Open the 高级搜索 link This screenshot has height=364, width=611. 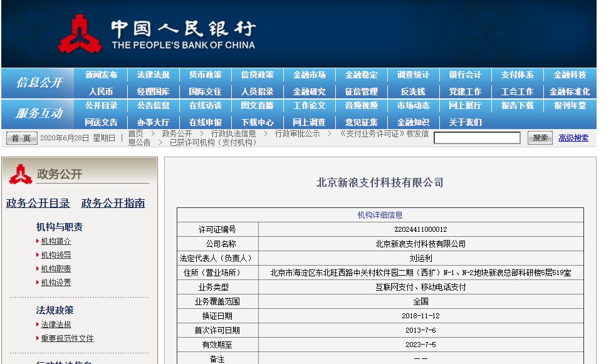pyautogui.click(x=573, y=138)
